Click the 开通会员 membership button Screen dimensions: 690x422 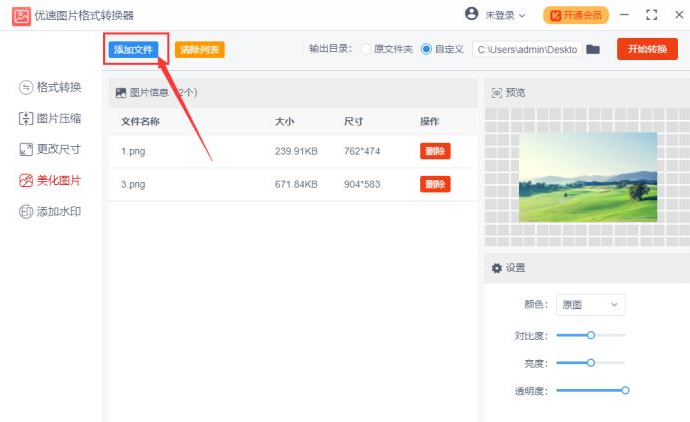576,15
